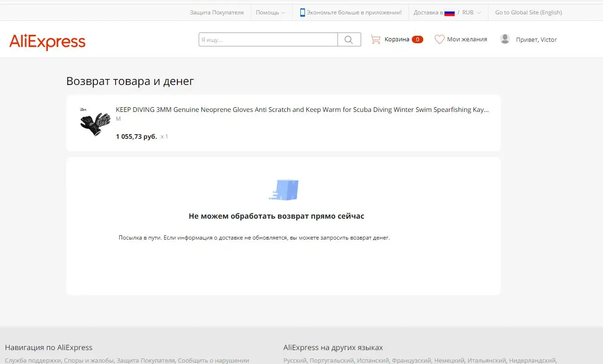Switch to Французский language link
The width and height of the screenshot is (603, 364).
[x=412, y=360]
